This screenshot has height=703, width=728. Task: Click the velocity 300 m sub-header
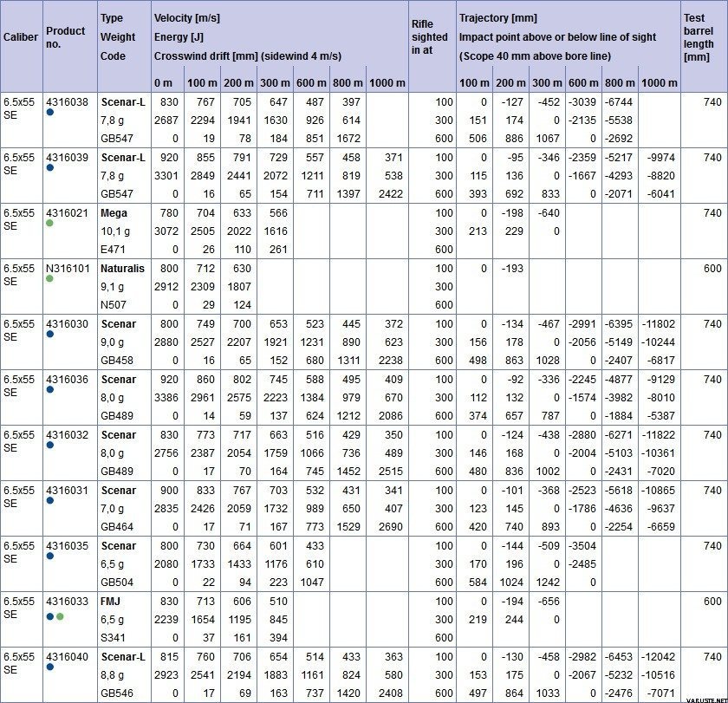click(275, 83)
